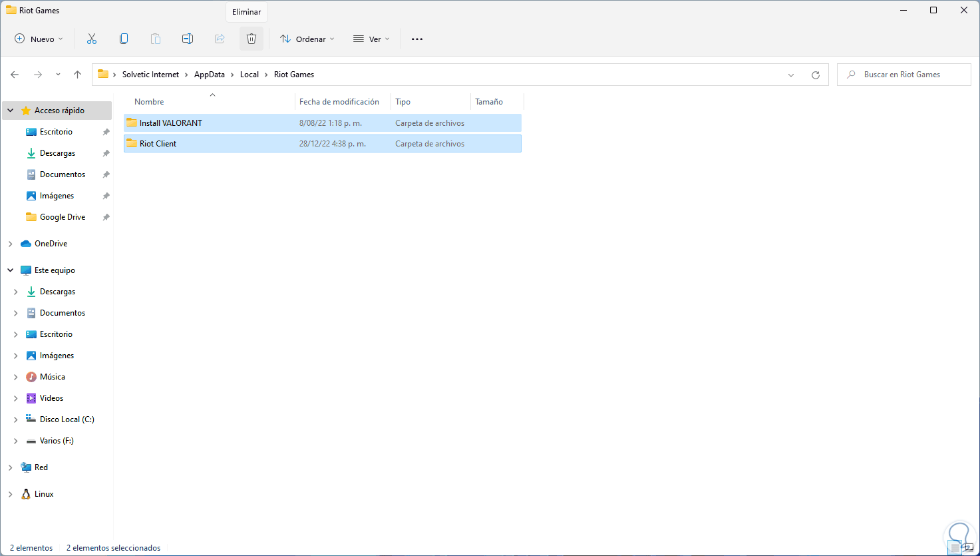980x556 pixels.
Task: Select Varios (F:) drive
Action: tap(57, 441)
